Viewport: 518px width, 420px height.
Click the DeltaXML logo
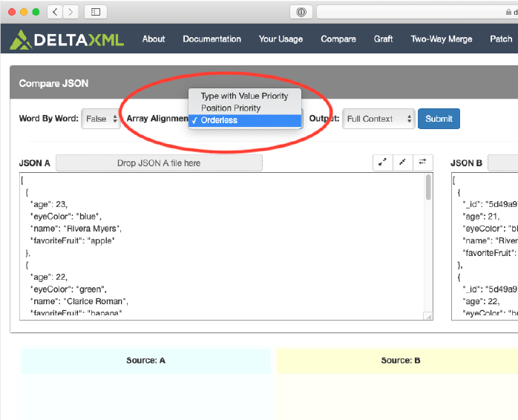click(x=67, y=39)
